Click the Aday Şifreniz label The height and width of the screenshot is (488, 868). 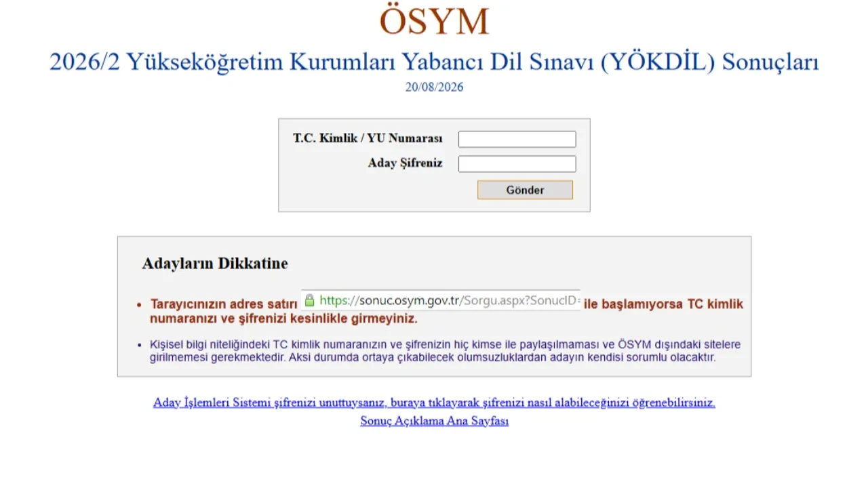405,163
